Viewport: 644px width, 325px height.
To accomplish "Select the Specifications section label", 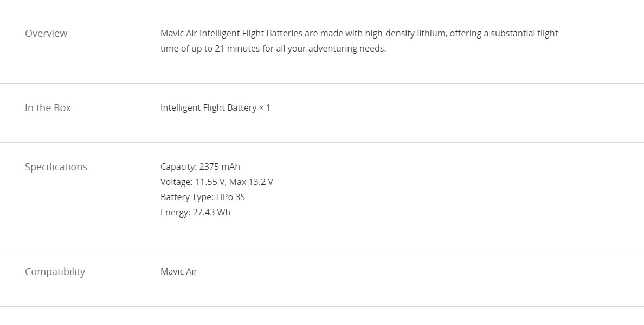I will pos(56,167).
